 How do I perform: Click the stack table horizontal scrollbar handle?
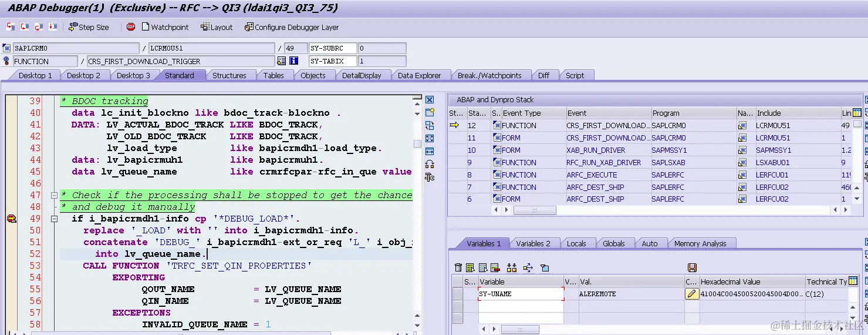(x=535, y=210)
